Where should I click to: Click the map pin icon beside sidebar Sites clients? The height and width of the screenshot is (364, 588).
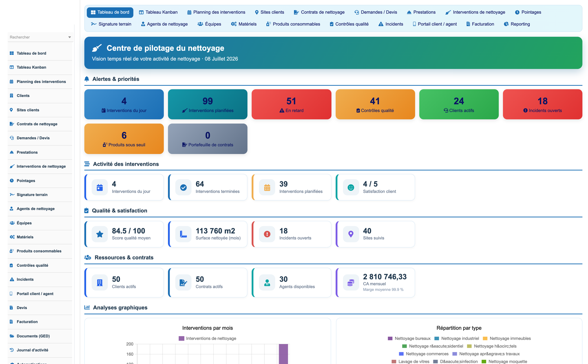(11, 110)
